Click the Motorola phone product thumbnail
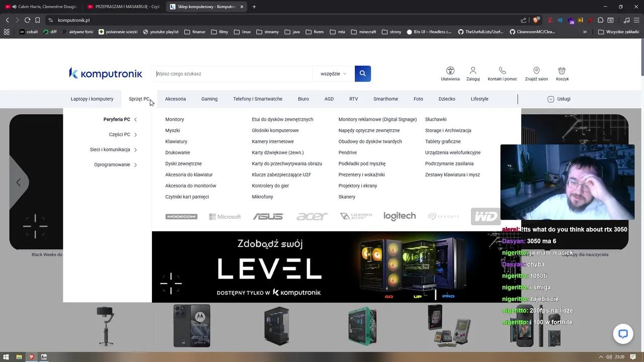Screen dimensions: 644x362 point(192,325)
